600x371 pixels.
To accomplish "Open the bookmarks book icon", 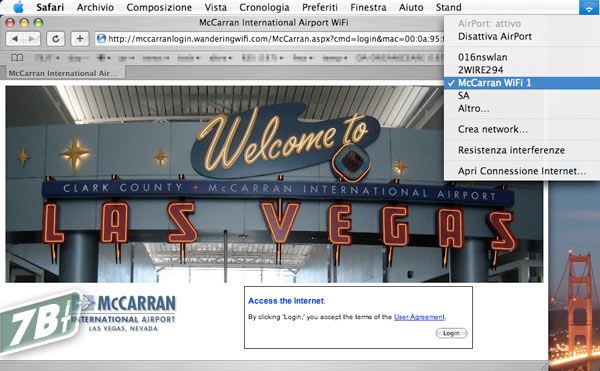I will pyautogui.click(x=17, y=58).
